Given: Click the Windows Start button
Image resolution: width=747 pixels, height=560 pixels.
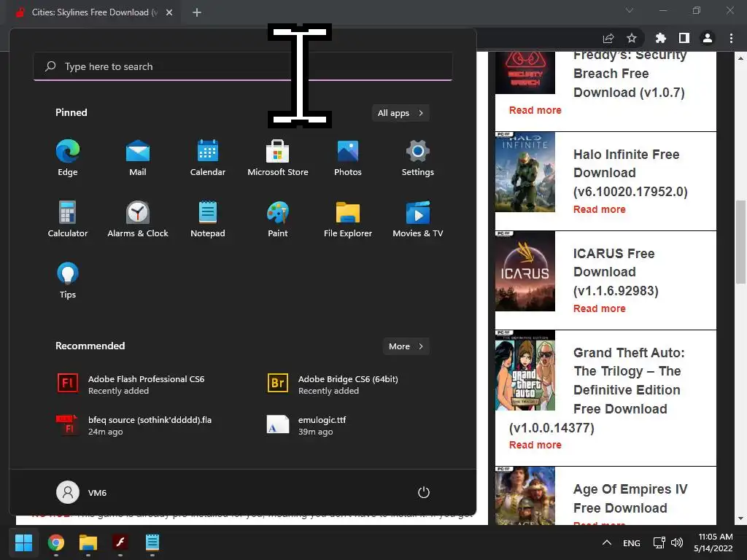Looking at the screenshot, I should click(x=23, y=542).
